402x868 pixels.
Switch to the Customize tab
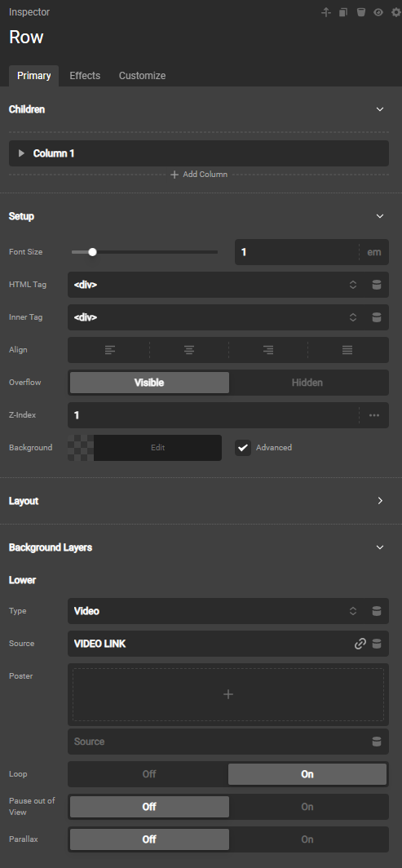click(142, 76)
